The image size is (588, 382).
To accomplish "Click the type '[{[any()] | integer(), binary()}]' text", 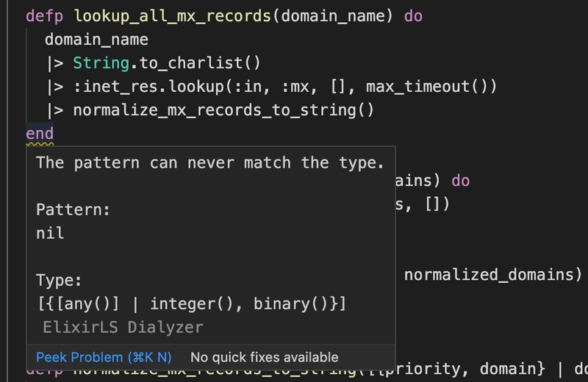I will [191, 303].
